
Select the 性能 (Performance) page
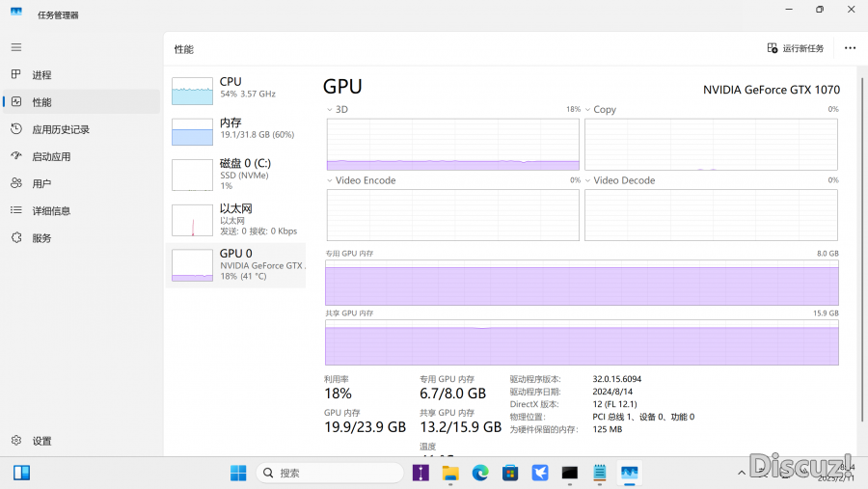(81, 102)
